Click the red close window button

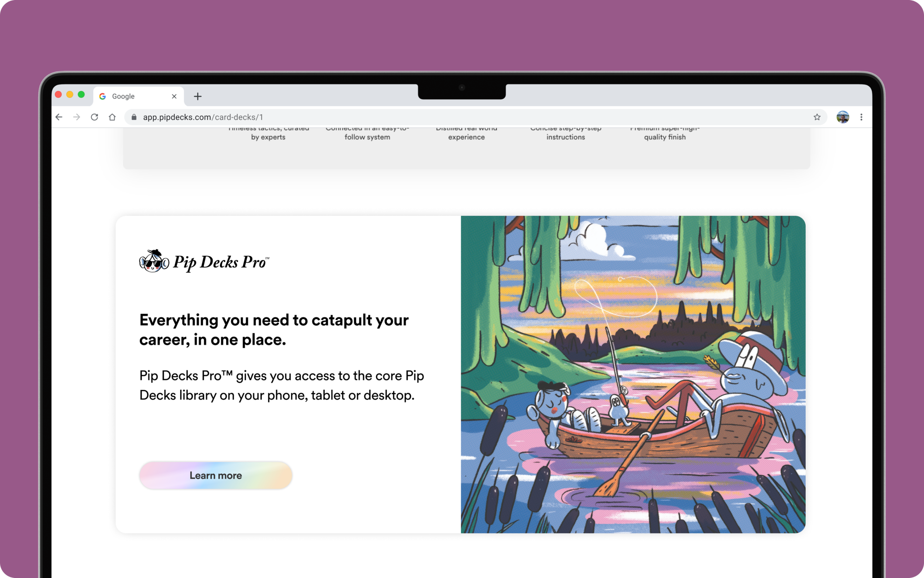point(58,94)
